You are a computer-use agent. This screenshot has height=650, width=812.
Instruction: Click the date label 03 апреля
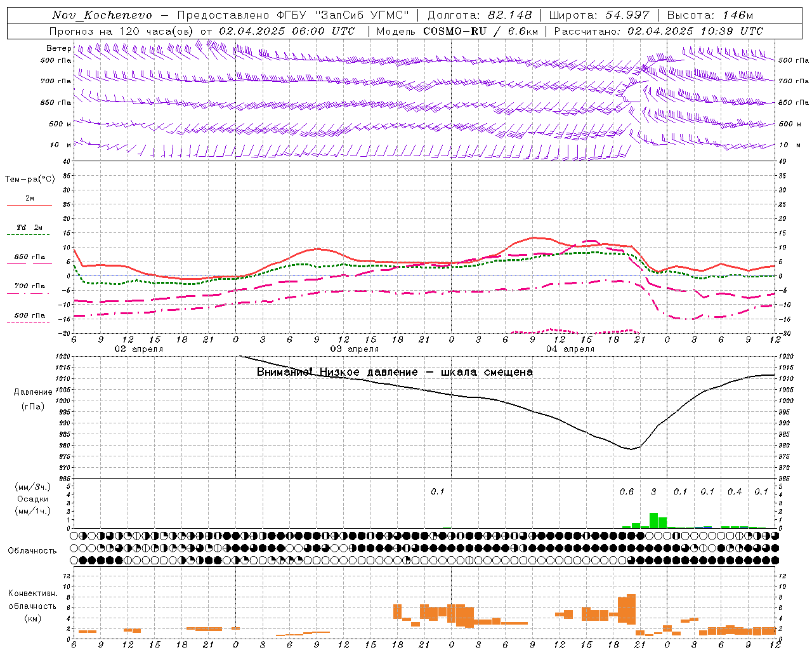tap(355, 349)
